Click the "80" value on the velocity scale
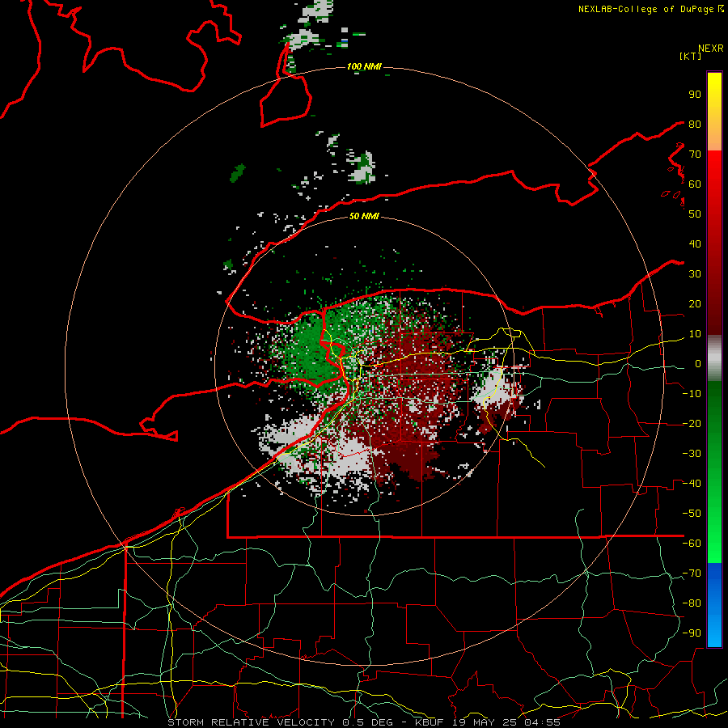Image resolution: width=728 pixels, height=728 pixels. pyautogui.click(x=695, y=125)
